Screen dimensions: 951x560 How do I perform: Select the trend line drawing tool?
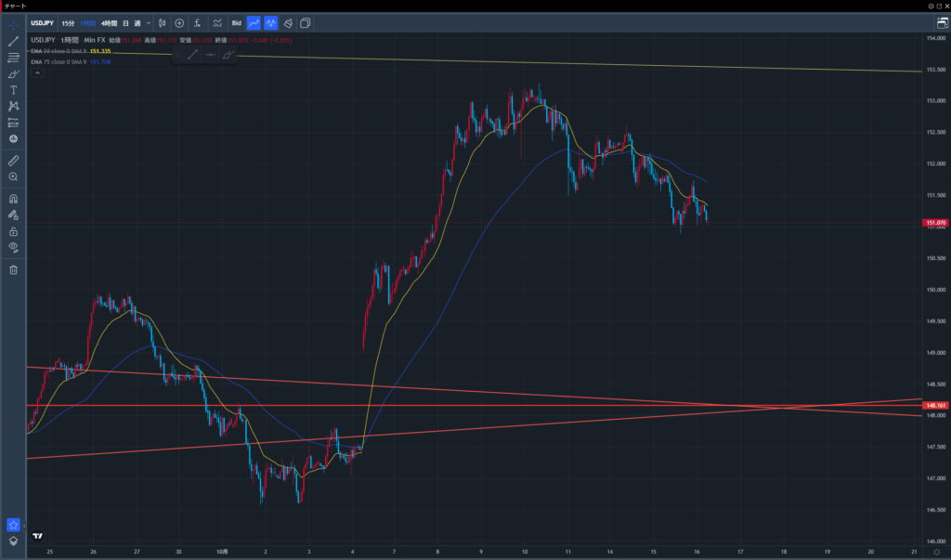[13, 42]
